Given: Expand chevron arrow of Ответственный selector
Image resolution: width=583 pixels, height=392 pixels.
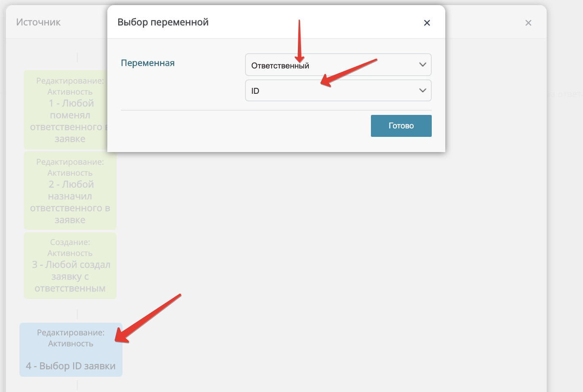Looking at the screenshot, I should 422,65.
